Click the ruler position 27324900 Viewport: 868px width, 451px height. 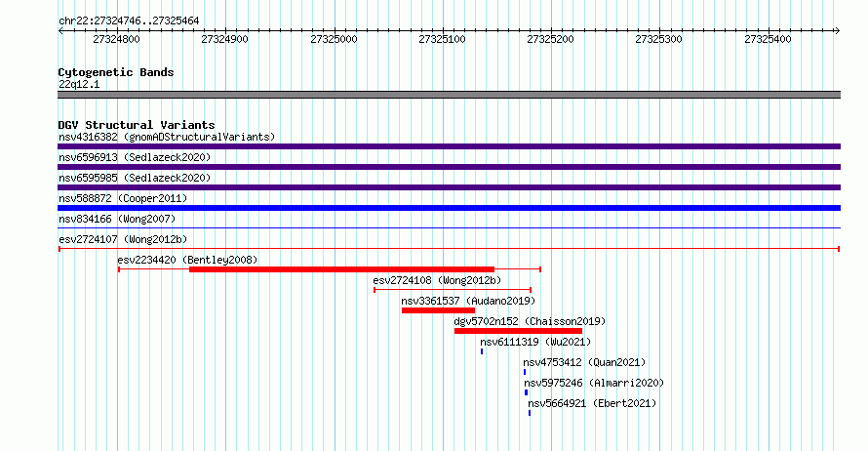(x=224, y=39)
